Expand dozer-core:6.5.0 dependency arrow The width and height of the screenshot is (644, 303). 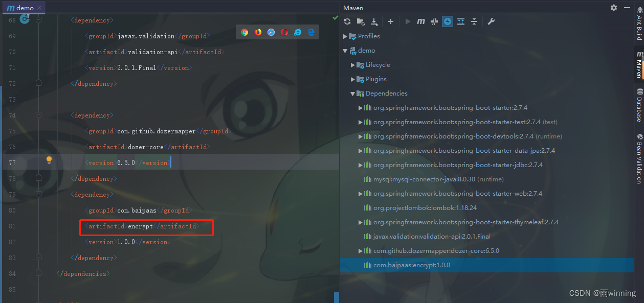[x=360, y=251]
